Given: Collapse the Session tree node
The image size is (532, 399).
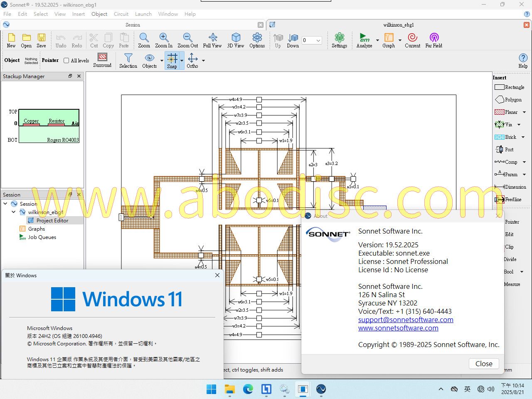Looking at the screenshot, I should click(5, 204).
